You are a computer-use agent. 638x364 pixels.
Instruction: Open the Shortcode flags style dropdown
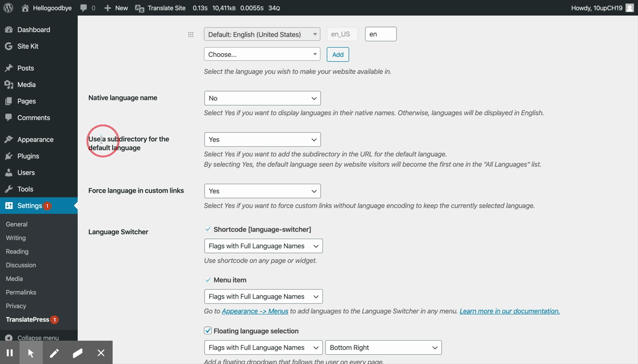tap(263, 246)
